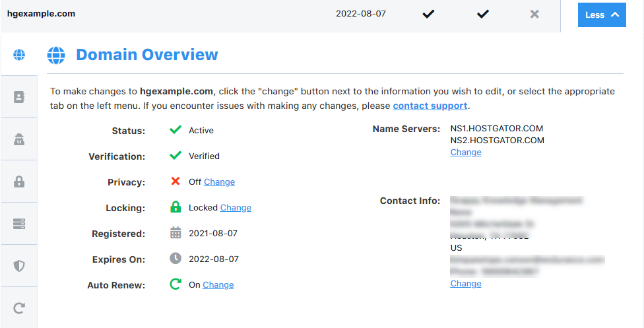
Task: Click the Contact Info label
Action: pos(410,201)
